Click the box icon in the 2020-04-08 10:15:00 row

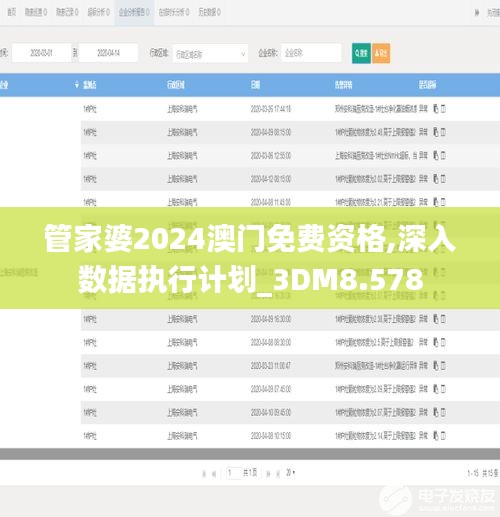click(443, 435)
